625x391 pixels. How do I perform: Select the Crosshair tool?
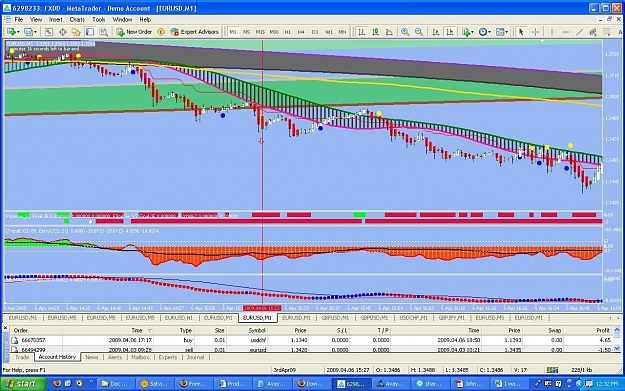535,32
